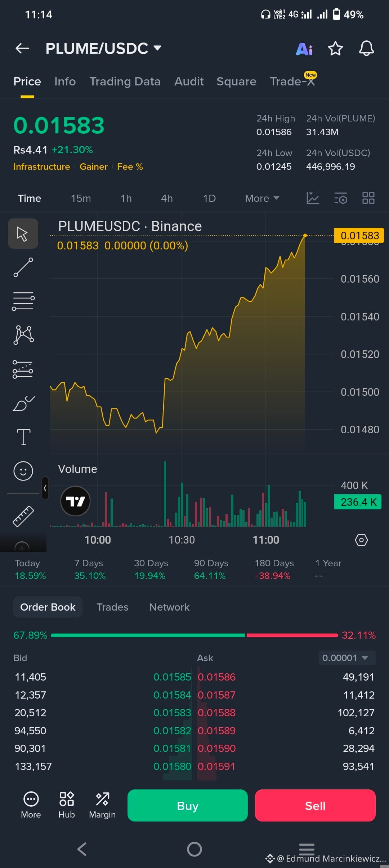Tap the TradingView logo on chart
This screenshot has width=389, height=868.
75,501
